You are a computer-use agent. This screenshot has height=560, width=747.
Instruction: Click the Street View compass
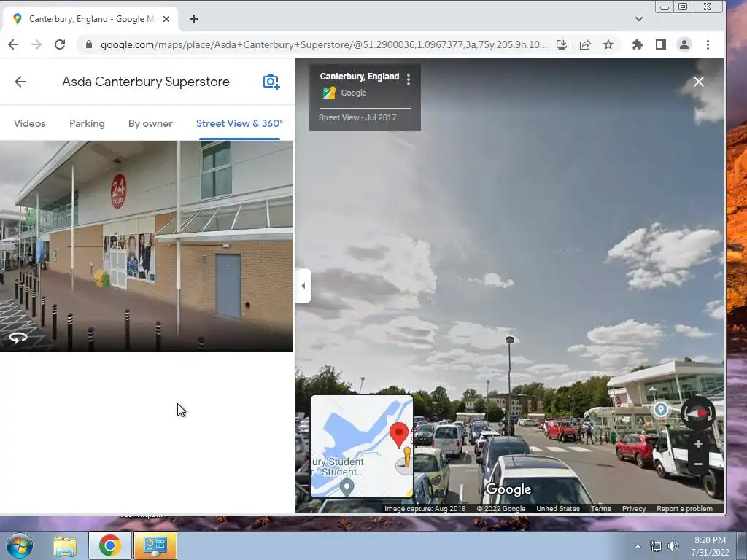pos(698,413)
